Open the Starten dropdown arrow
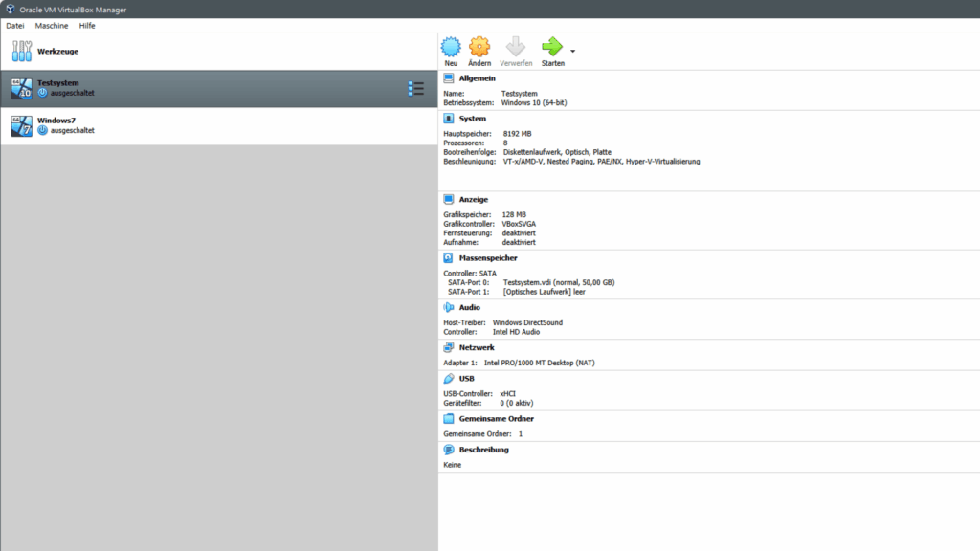This screenshot has width=980, height=551. tap(572, 52)
